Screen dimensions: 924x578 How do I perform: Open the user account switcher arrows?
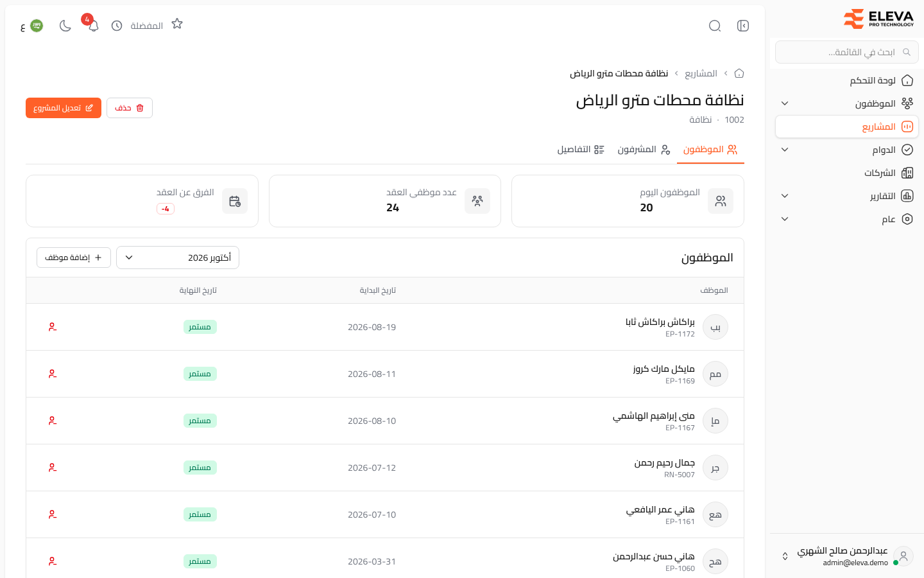coord(785,556)
